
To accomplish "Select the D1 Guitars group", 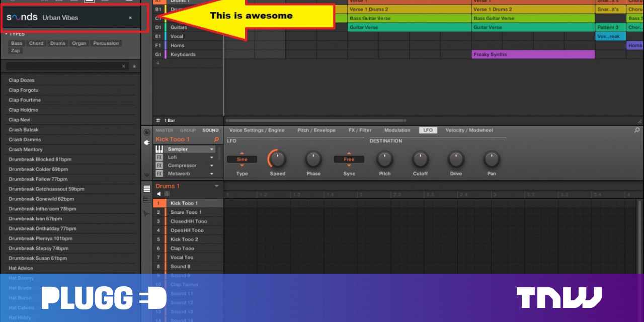I will point(188,27).
